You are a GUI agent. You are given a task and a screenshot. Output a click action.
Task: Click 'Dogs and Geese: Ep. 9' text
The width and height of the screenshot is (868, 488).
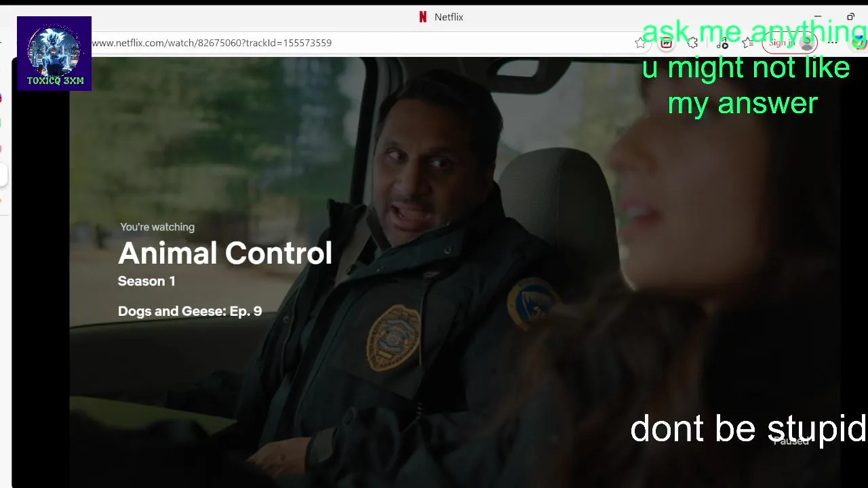coord(190,312)
